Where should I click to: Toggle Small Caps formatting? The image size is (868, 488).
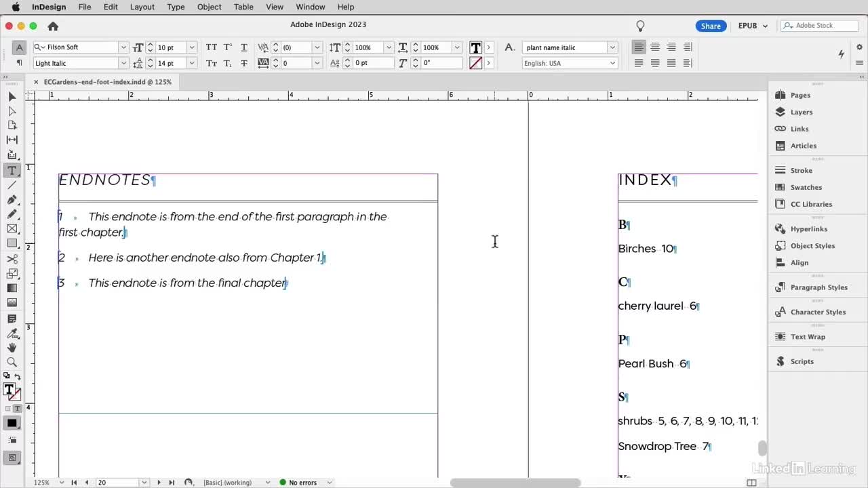212,63
